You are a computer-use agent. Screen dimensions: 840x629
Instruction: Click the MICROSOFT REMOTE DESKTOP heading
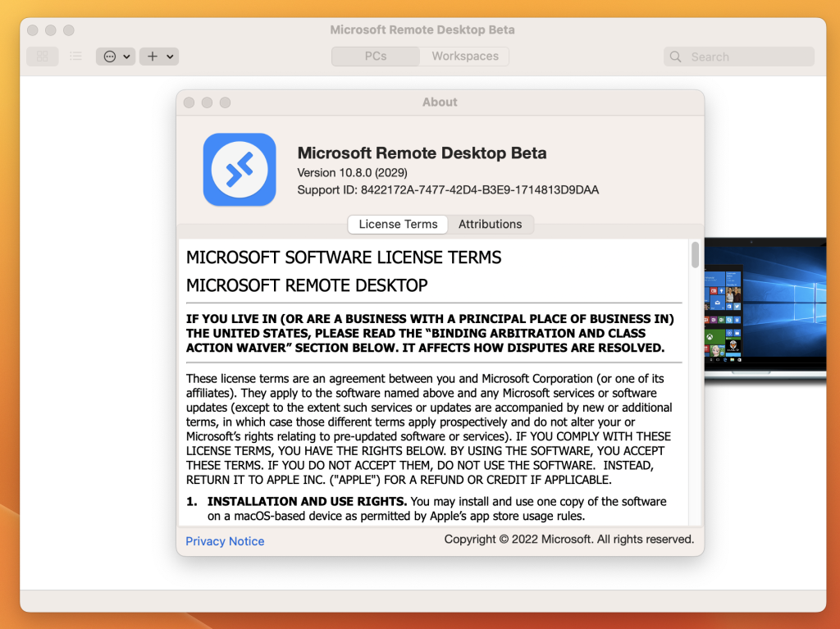coord(307,285)
